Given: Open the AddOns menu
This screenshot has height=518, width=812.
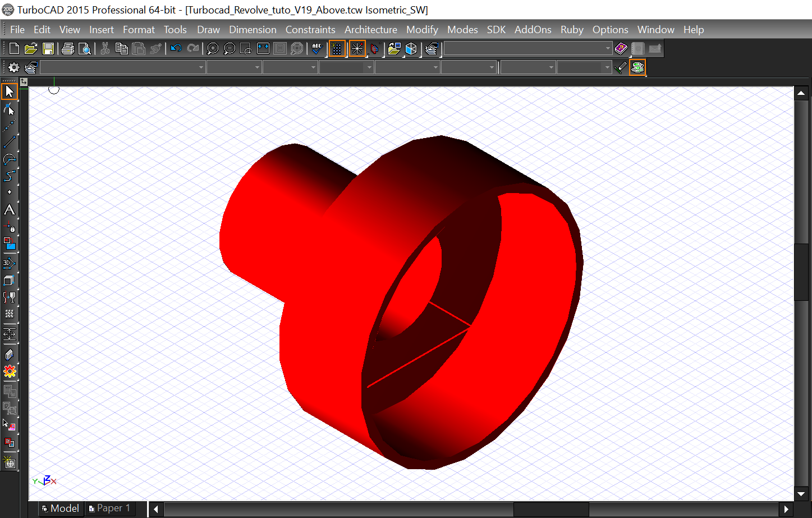Looking at the screenshot, I should click(x=533, y=30).
